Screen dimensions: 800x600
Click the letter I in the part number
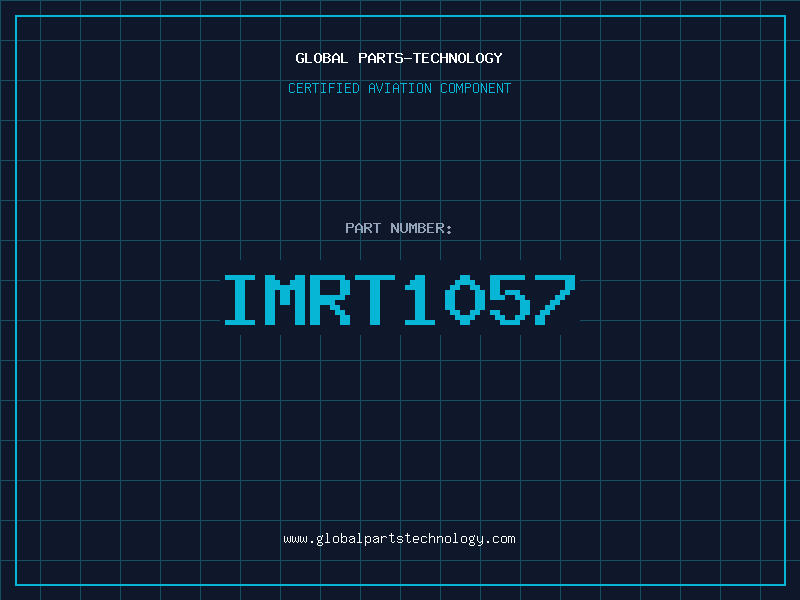point(241,300)
